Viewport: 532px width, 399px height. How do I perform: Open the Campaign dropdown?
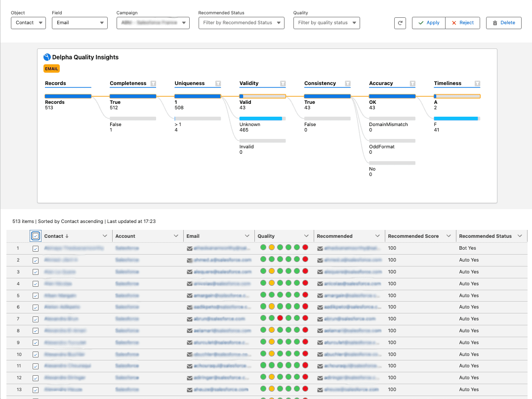tap(153, 23)
